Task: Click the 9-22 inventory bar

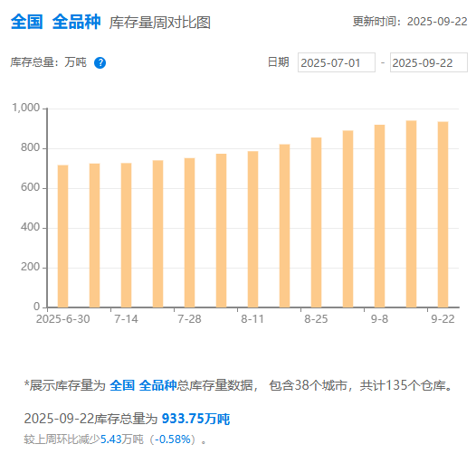Action: coord(443,214)
